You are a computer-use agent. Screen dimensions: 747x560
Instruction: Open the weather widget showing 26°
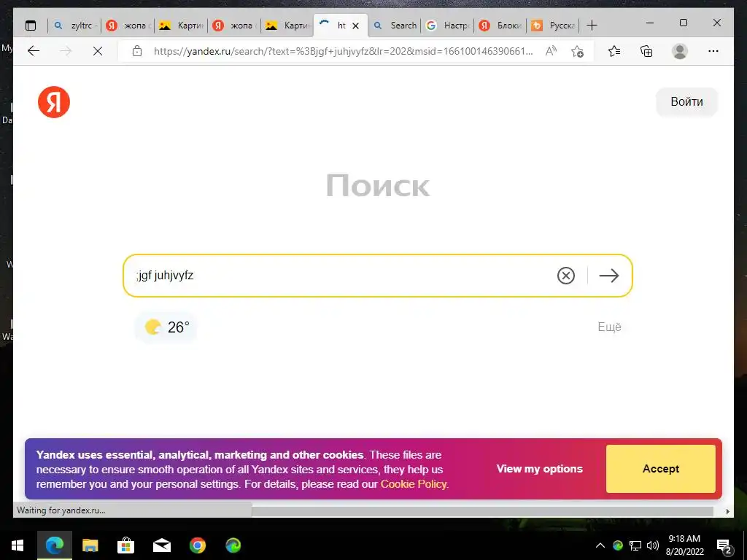click(x=166, y=327)
